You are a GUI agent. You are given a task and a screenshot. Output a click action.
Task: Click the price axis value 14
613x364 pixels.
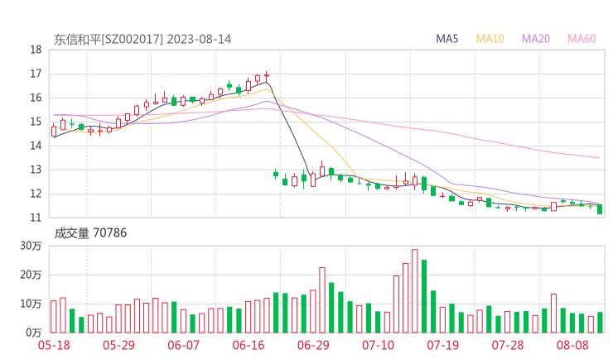coord(36,146)
